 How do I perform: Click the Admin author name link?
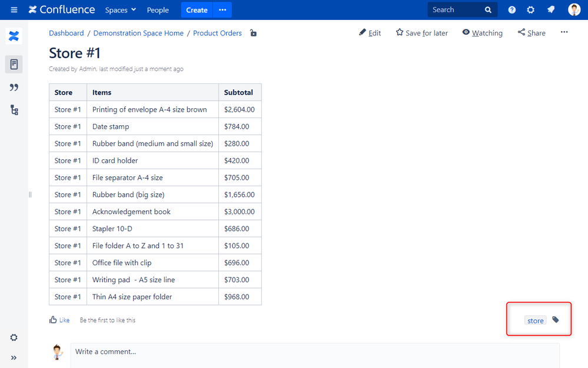87,69
